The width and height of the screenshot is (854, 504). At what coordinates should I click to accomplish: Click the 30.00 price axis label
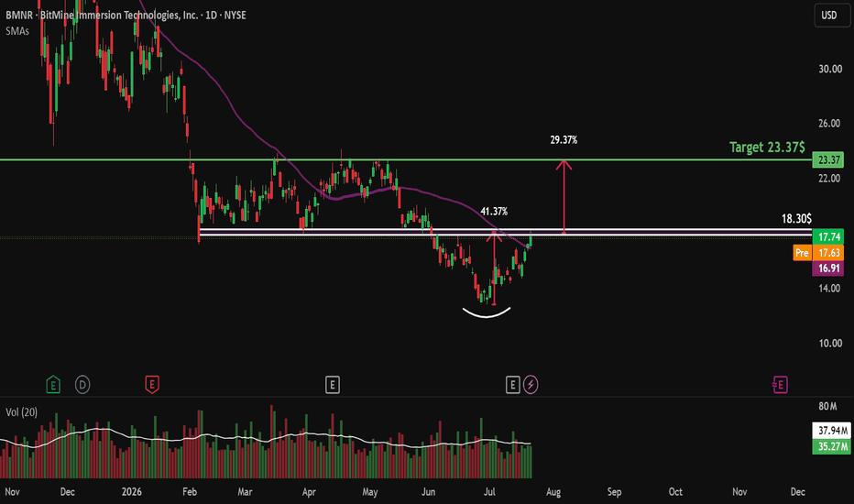[x=830, y=69]
